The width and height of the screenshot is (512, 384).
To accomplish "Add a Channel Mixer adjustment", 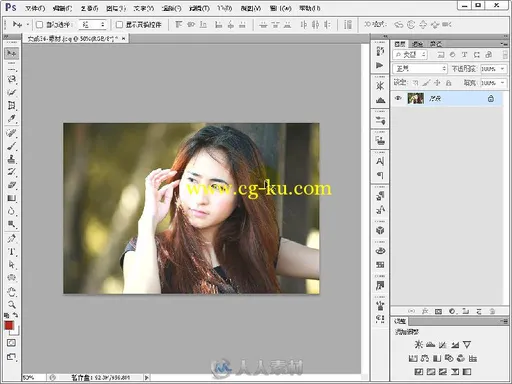I will pyautogui.click(x=461, y=359).
